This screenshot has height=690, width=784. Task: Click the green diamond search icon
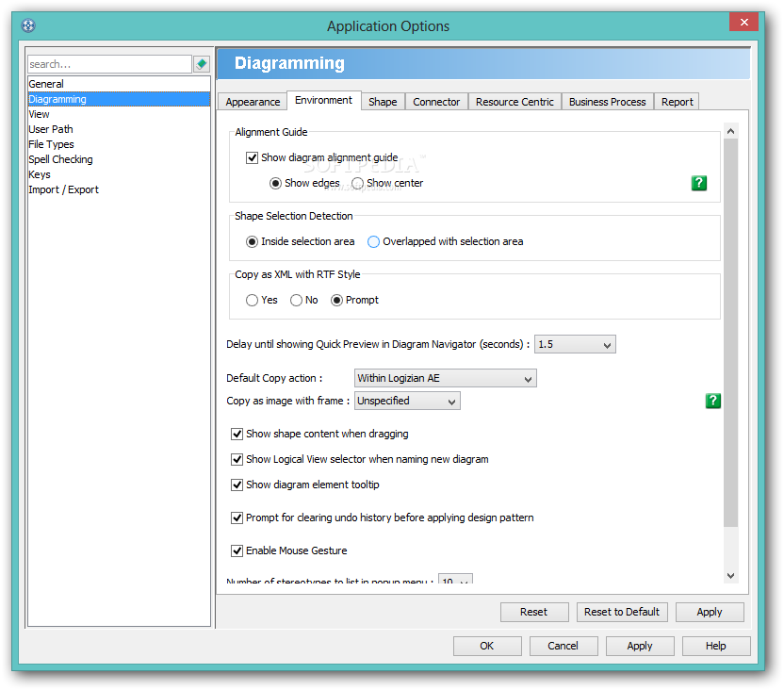point(202,64)
